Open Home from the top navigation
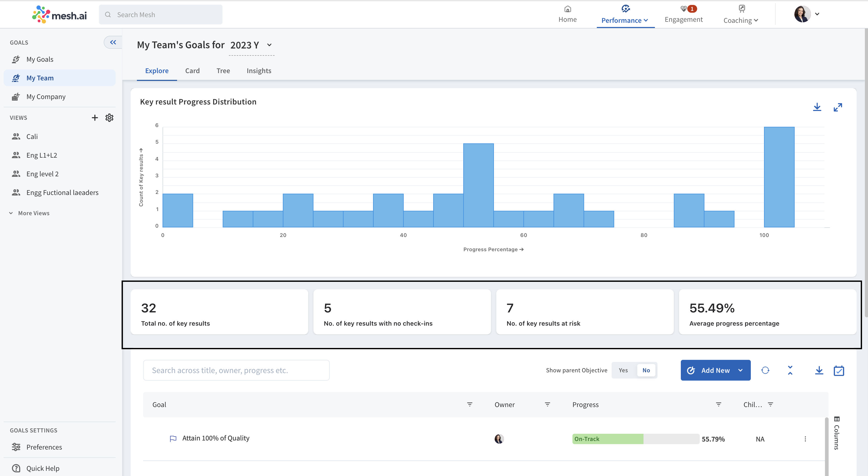The width and height of the screenshot is (868, 476). click(x=568, y=14)
